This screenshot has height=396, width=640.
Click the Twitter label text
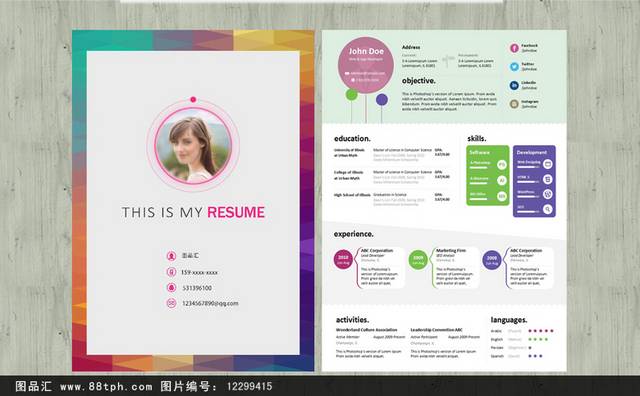coord(527,64)
